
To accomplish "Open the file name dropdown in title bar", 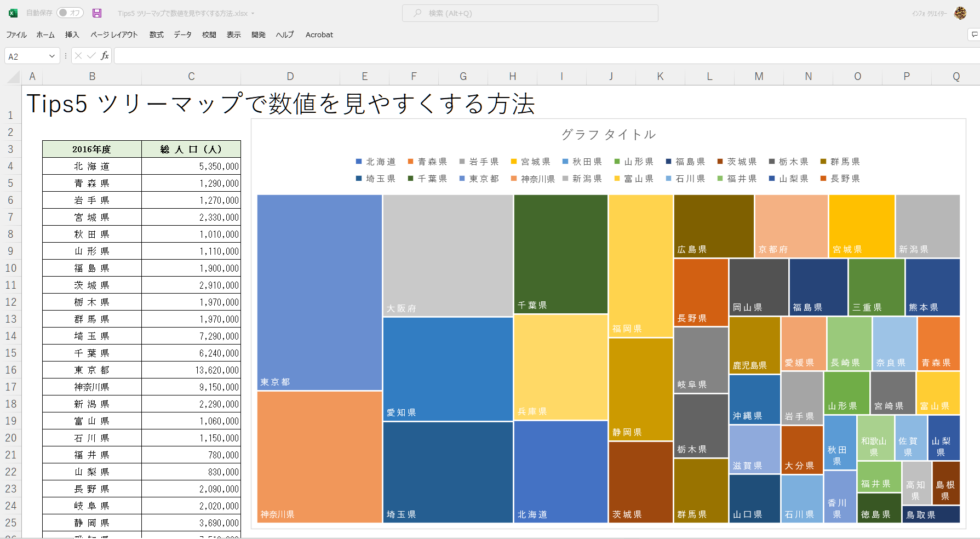I will [253, 14].
